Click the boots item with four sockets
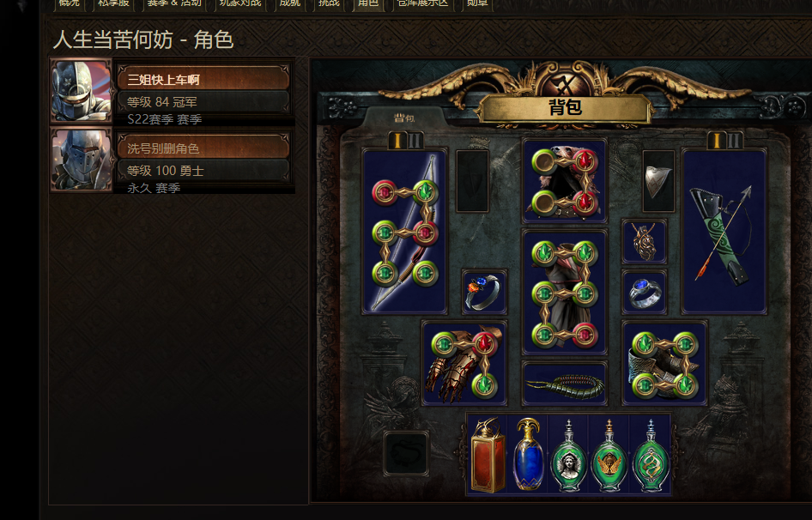 click(664, 363)
